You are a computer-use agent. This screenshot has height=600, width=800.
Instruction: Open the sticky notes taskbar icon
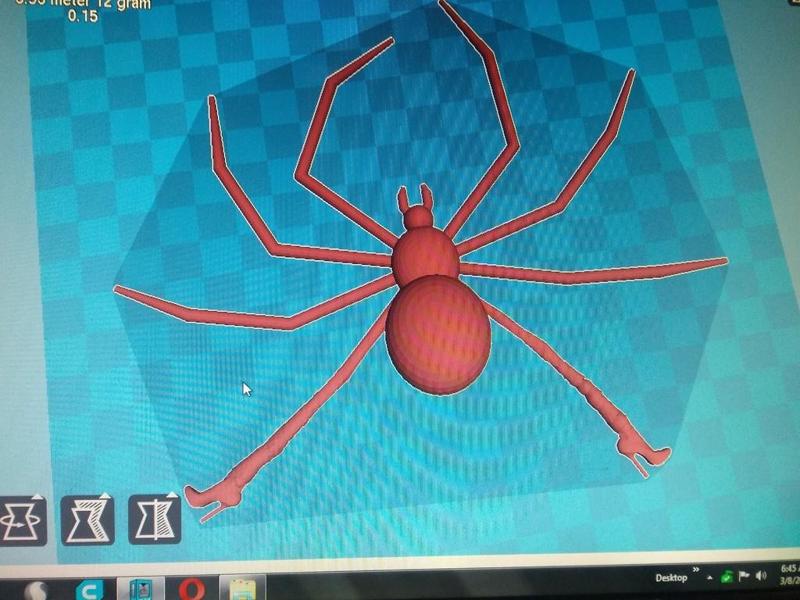point(242,588)
